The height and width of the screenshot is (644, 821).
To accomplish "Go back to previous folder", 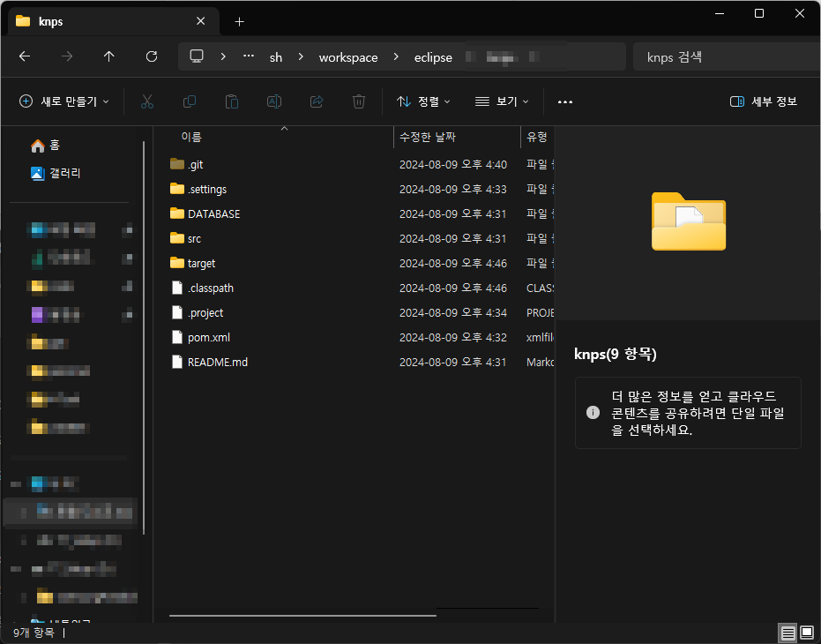I will point(25,56).
